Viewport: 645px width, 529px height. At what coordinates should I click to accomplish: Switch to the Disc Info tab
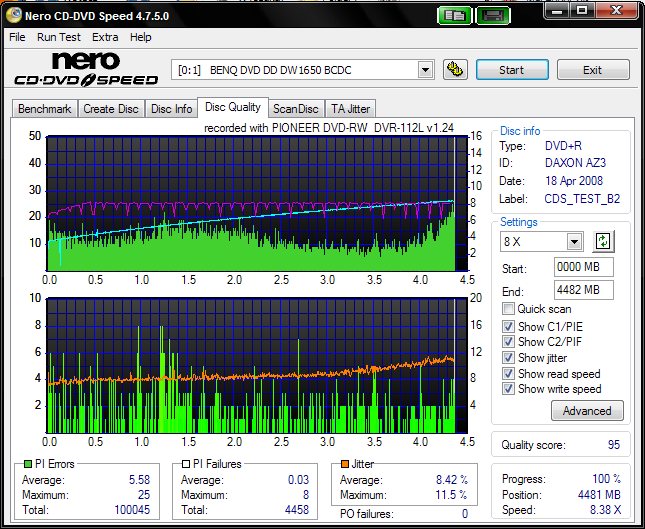[172, 109]
